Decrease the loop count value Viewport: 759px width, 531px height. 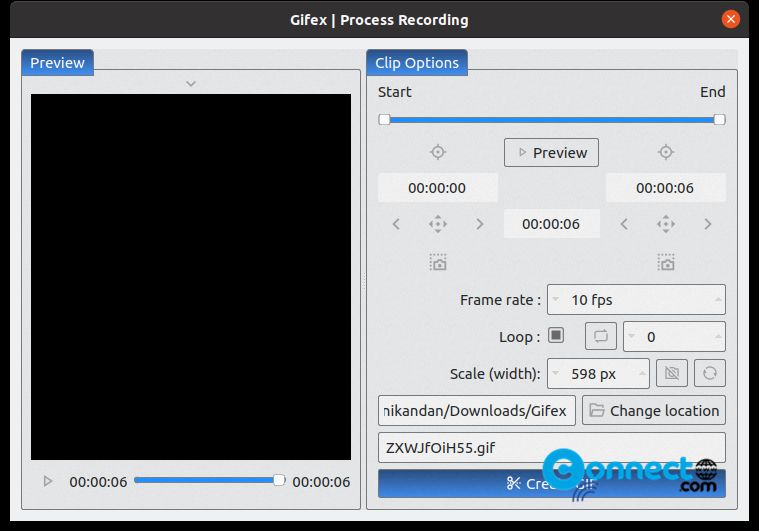[631, 336]
